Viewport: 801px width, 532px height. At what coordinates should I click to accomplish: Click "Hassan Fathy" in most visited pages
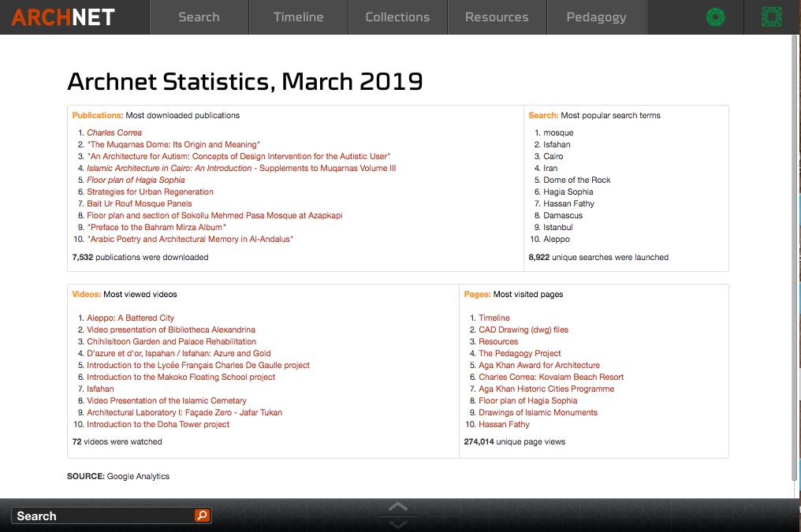coord(504,424)
